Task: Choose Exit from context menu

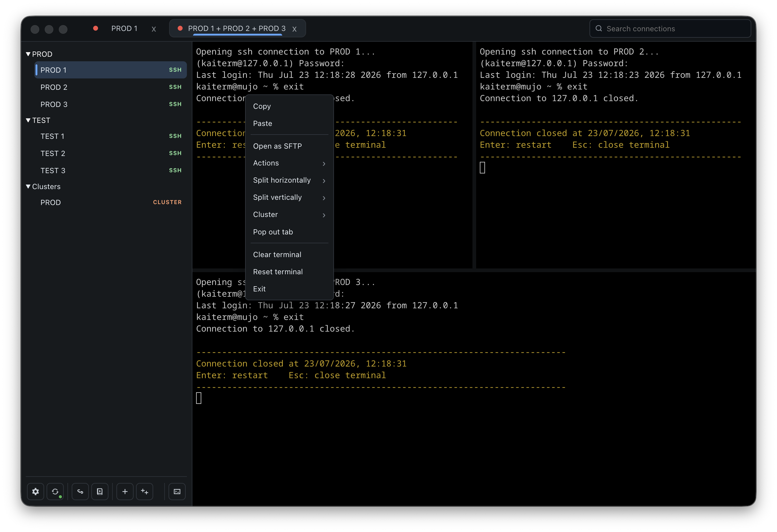Action: [x=290, y=289]
